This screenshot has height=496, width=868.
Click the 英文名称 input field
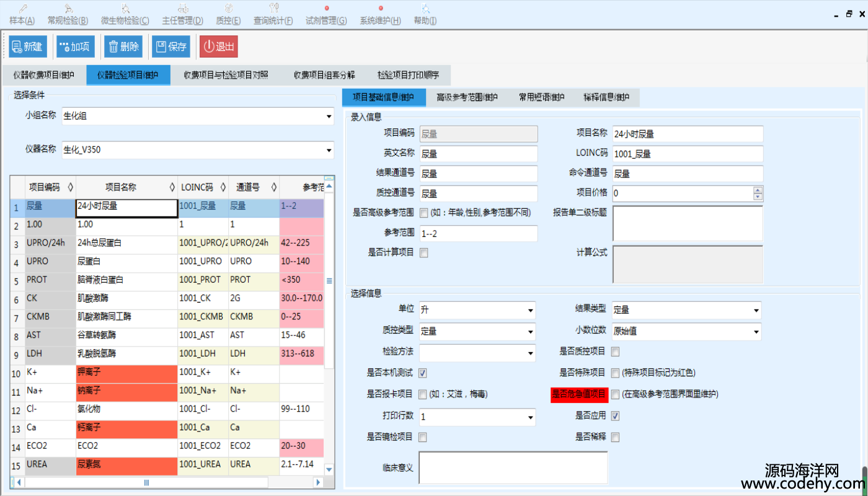pyautogui.click(x=479, y=153)
